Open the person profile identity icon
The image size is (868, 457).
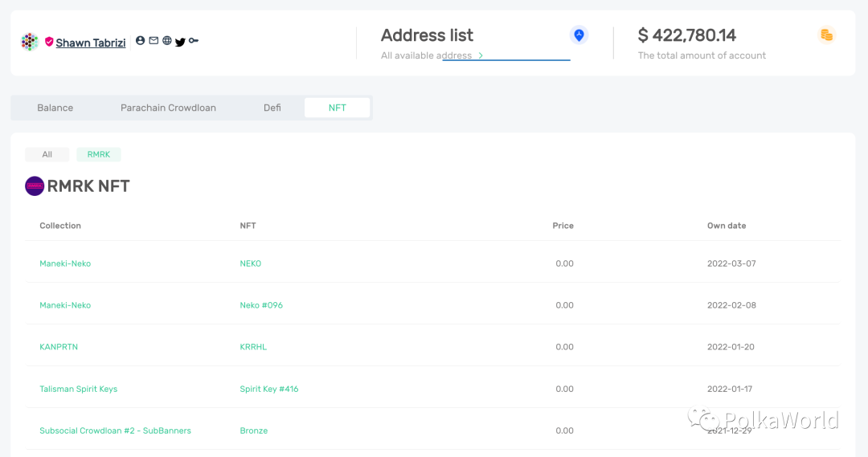(x=140, y=40)
